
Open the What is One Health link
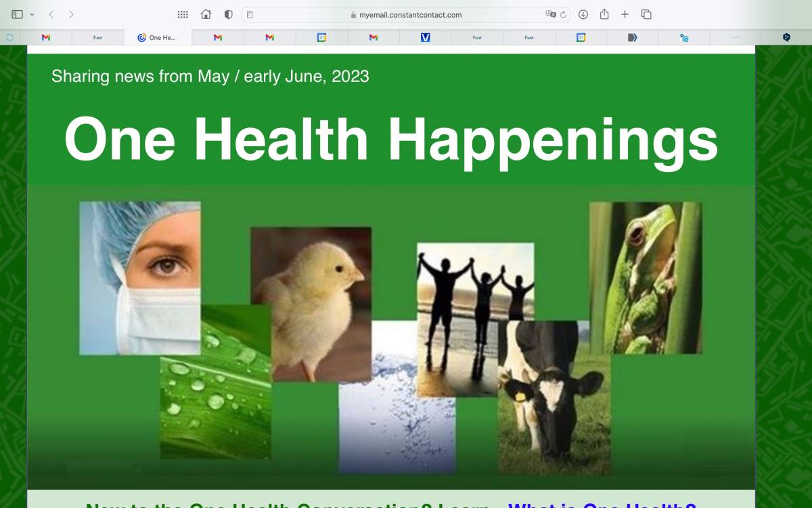point(601,505)
